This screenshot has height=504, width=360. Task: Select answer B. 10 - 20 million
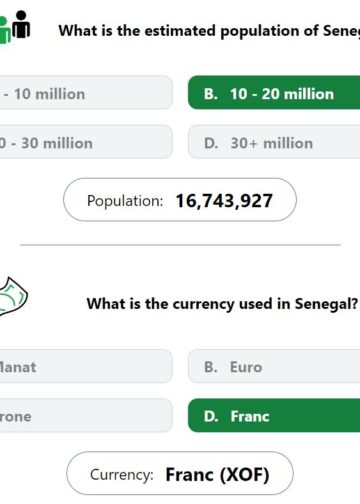point(274,93)
